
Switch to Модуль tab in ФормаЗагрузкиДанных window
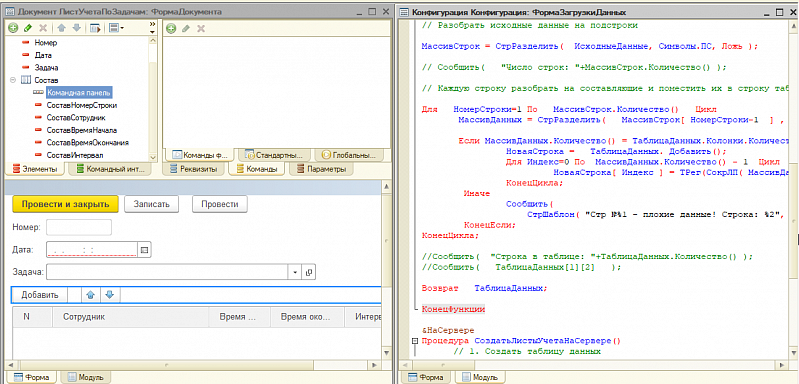pos(480,377)
